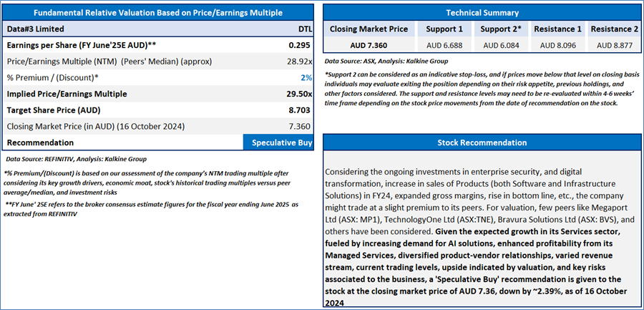Click the Recommendation row label
This screenshot has width=644, height=310.
pyautogui.click(x=40, y=142)
